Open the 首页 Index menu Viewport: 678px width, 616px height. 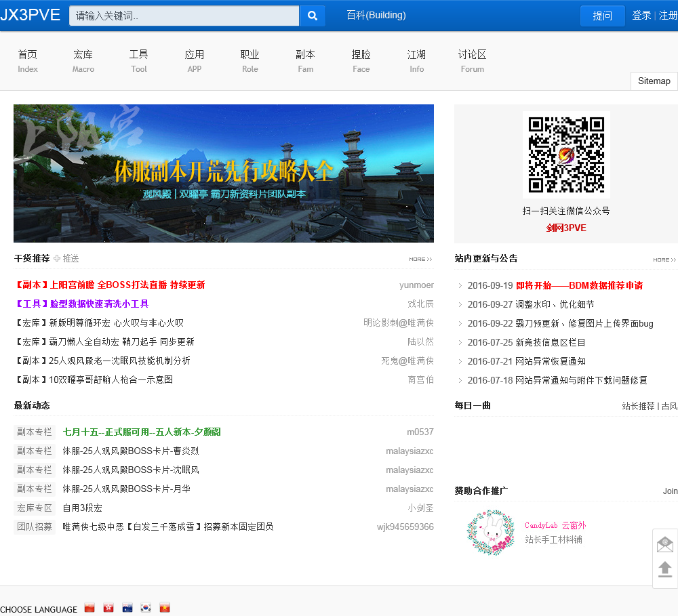[28, 61]
